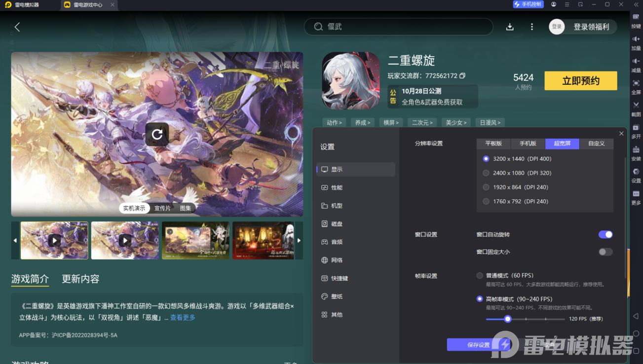Take a screenshot with the 截图 tool
The height and width of the screenshot is (364, 643).
[636, 109]
